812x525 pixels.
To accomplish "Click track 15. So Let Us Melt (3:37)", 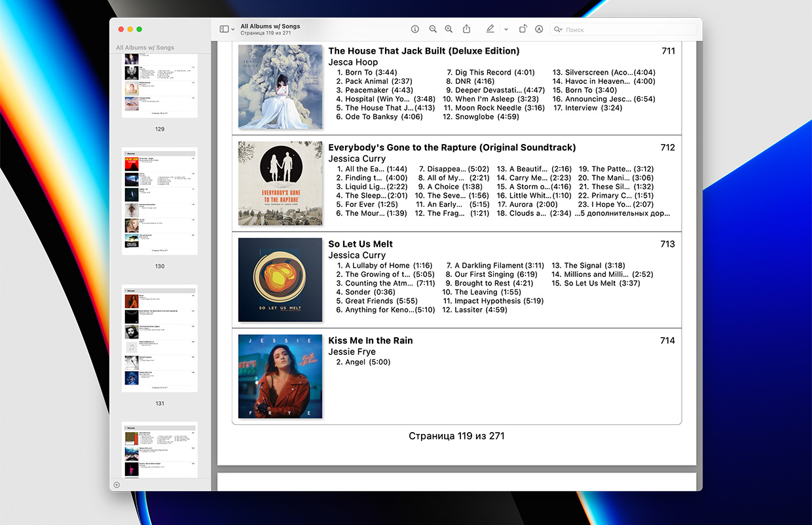I will 595,283.
